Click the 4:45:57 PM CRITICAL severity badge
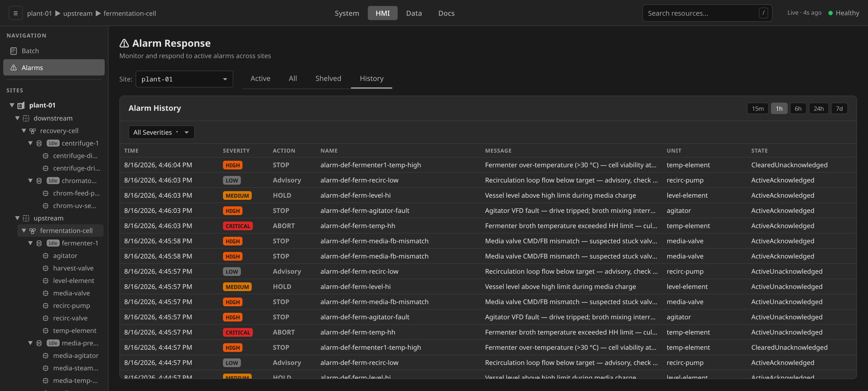 [238, 332]
